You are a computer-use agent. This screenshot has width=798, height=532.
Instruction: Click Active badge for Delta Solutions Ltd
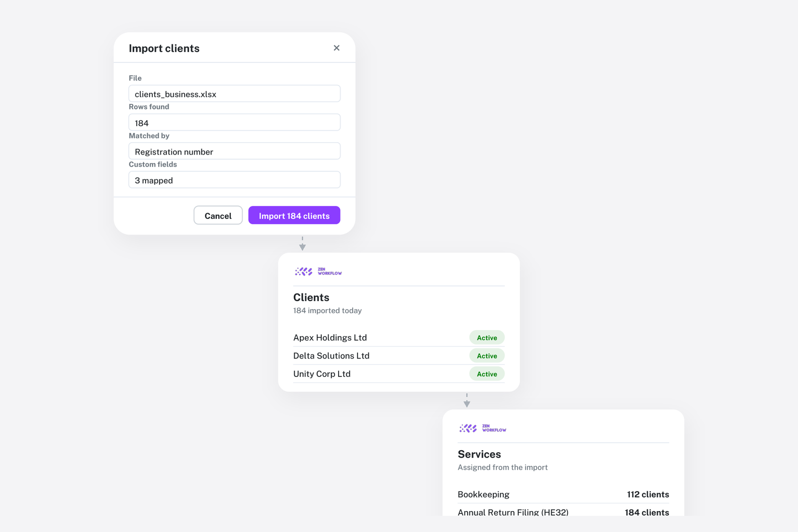point(487,355)
